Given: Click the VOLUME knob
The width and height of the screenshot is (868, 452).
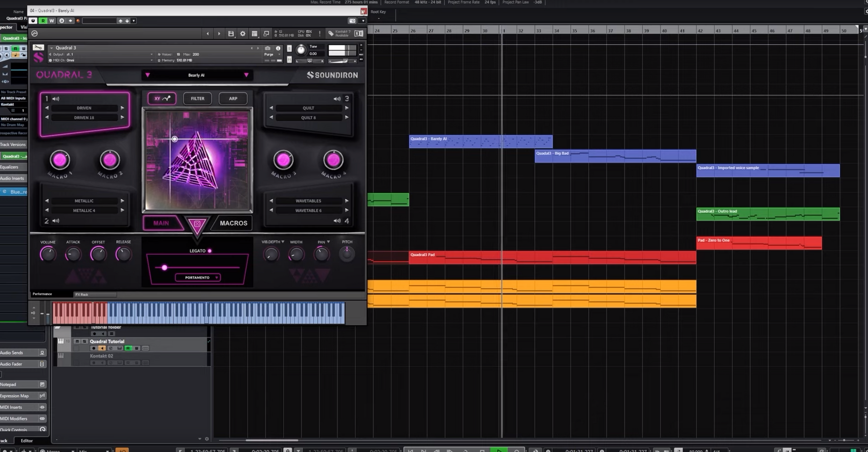Looking at the screenshot, I should [48, 254].
